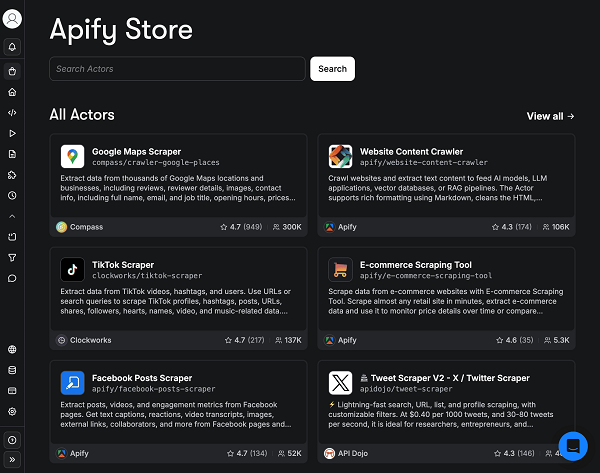Open the Store shopping bag icon
This screenshot has width=600, height=473.
(12, 71)
